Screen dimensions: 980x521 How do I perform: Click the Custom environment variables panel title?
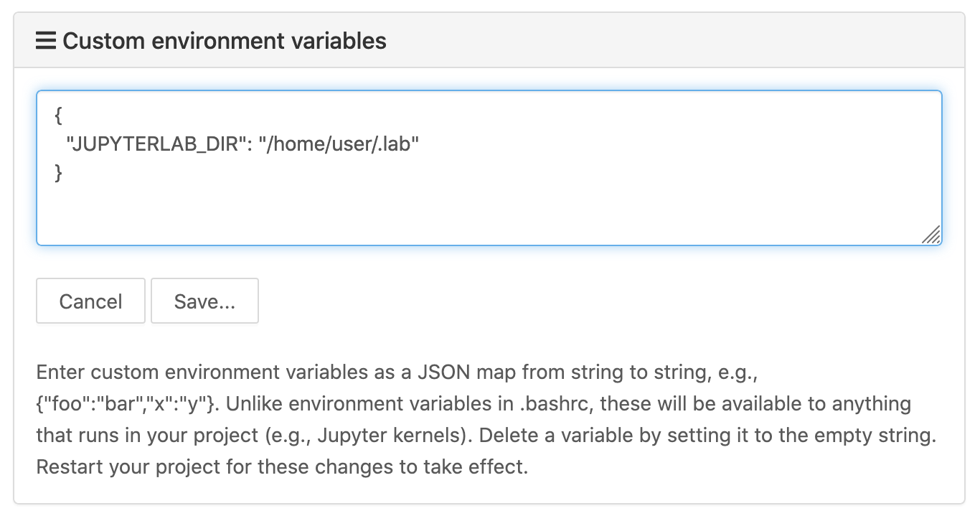[225, 41]
